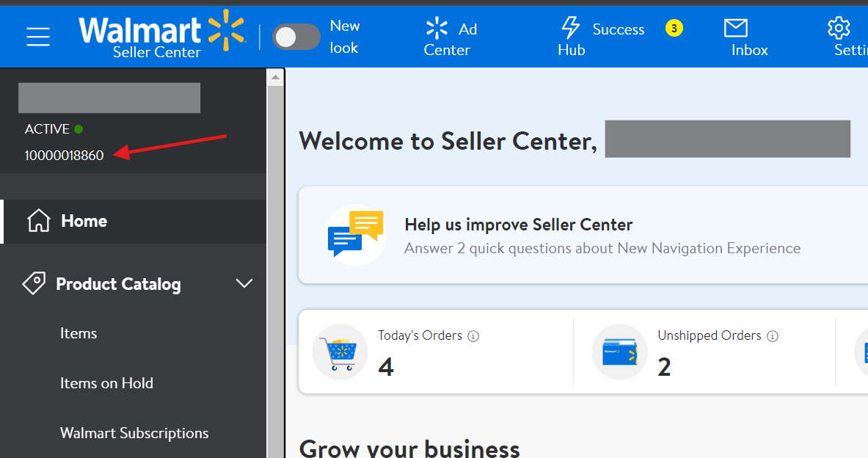Click Unshipped Orders info icon
This screenshot has height=458, width=868.
772,336
